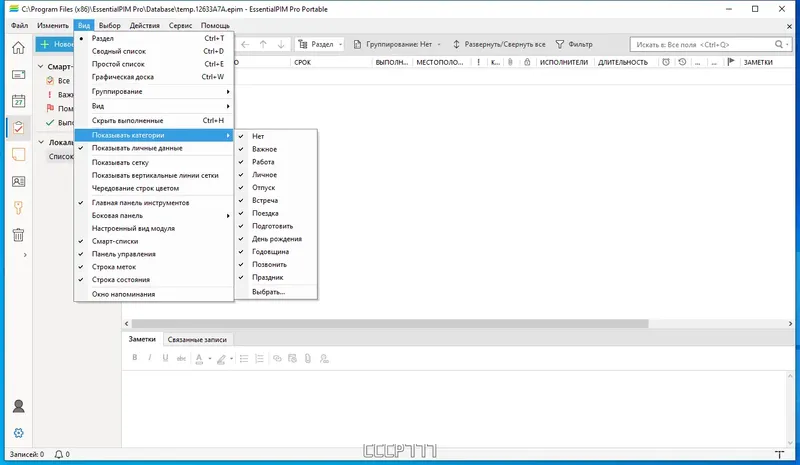Open settings gear at sidebar bottom
This screenshot has width=800, height=465.
(x=18, y=433)
